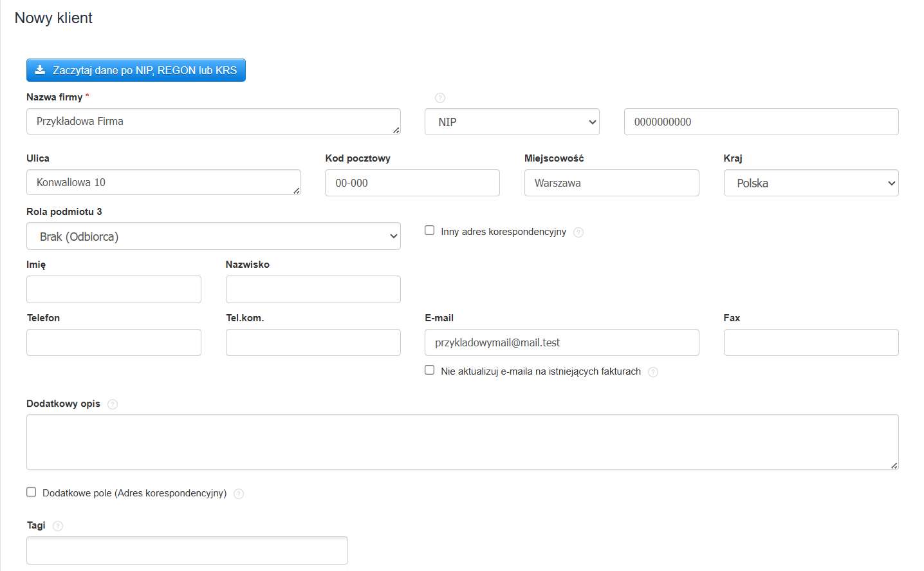Open the Kraj dropdown showing Polska
Viewport: 924px width, 571px height.
tap(811, 183)
